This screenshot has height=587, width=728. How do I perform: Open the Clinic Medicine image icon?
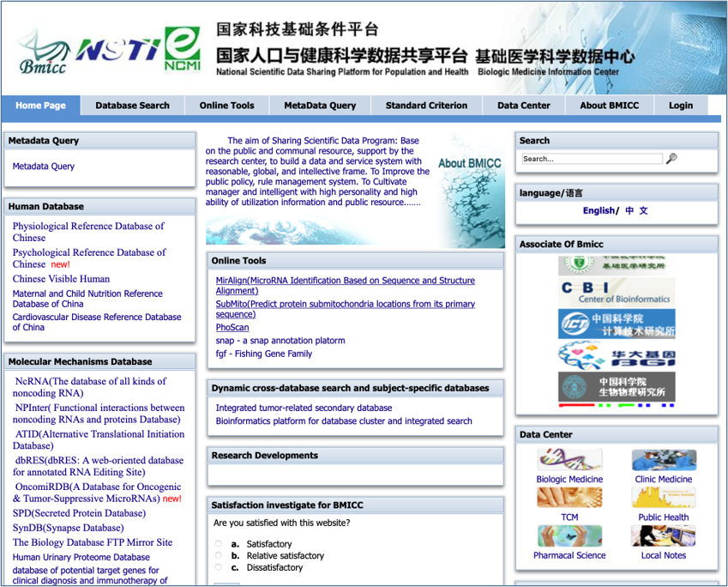(x=663, y=460)
